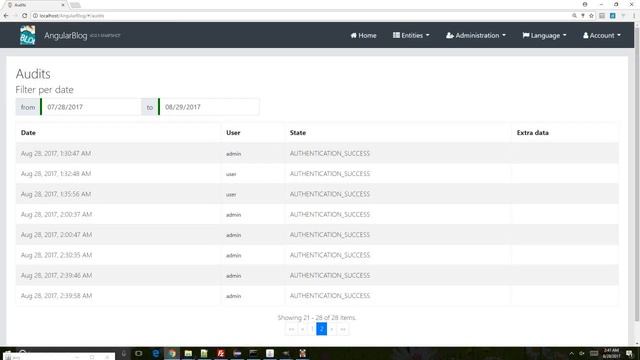The height and width of the screenshot is (360, 640).
Task: Open the Action Center notification icon
Action: [x=630, y=353]
